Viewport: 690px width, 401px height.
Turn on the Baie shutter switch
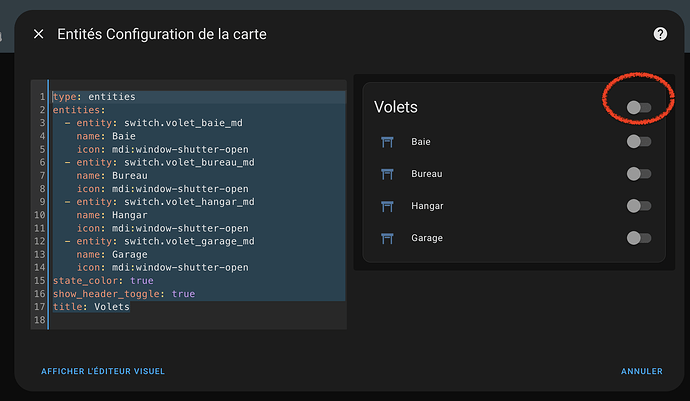[639, 142]
